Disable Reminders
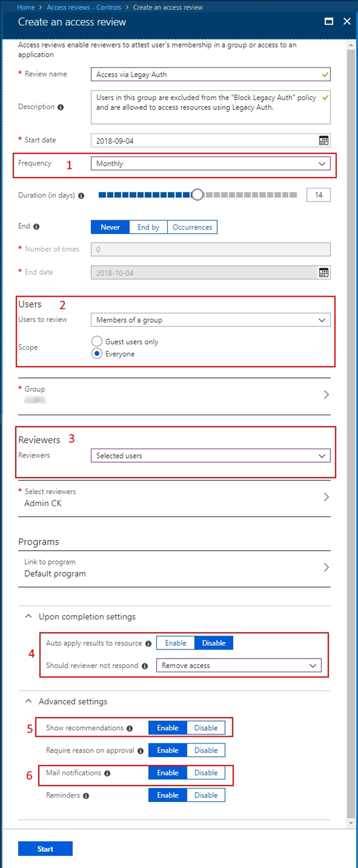 tap(206, 795)
